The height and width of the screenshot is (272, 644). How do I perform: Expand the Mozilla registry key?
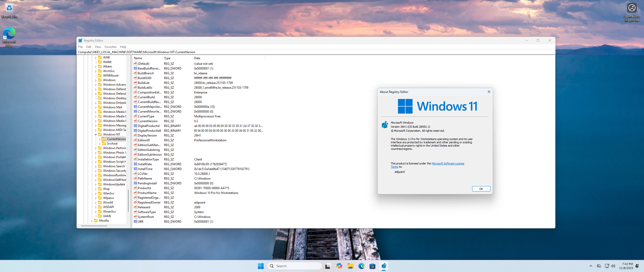92,221
